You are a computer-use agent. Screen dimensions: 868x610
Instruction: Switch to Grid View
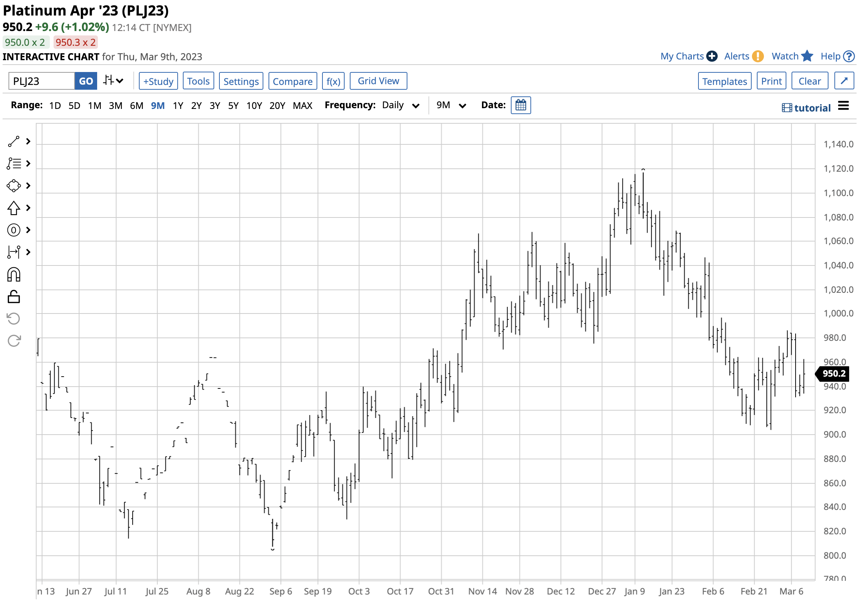(x=379, y=81)
